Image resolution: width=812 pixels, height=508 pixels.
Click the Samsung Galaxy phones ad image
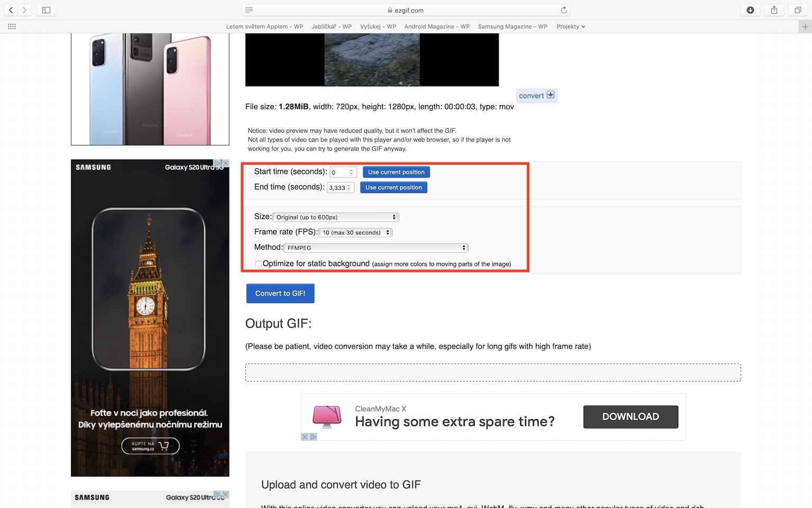[x=150, y=89]
